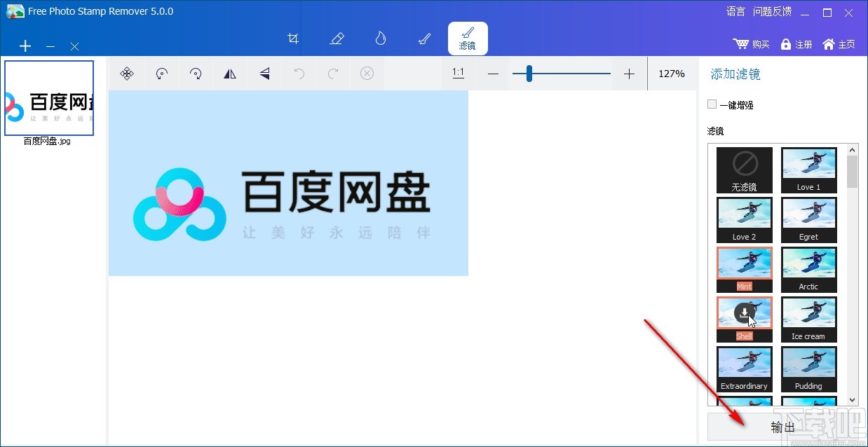
Task: Apply the Pudding filter
Action: coord(808,369)
